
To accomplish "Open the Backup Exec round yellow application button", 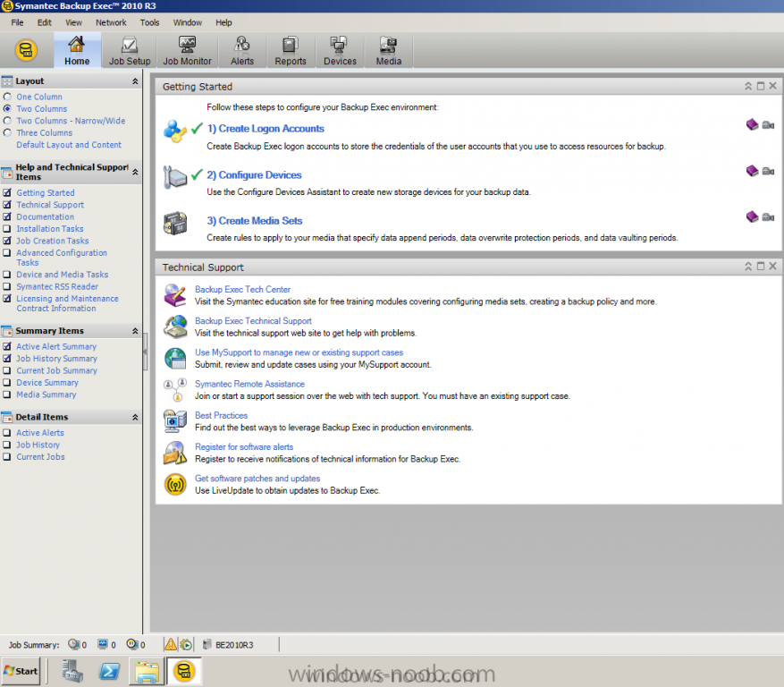I will [26, 50].
